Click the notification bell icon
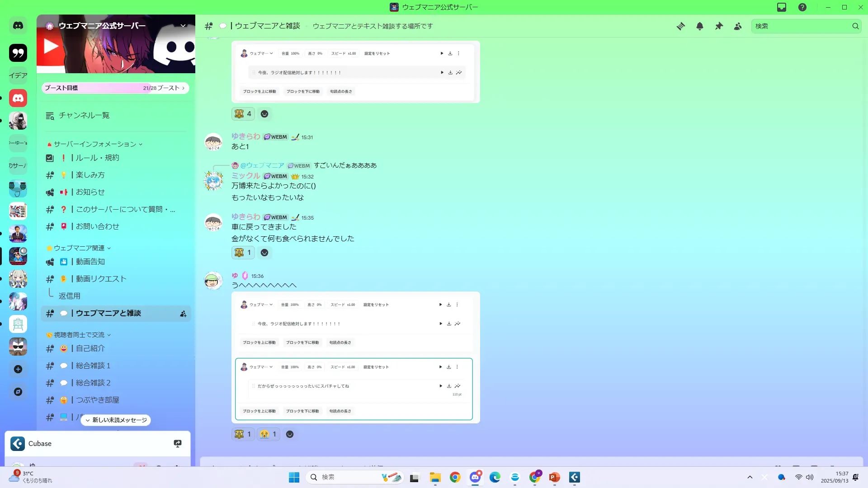The image size is (868, 488). [699, 26]
